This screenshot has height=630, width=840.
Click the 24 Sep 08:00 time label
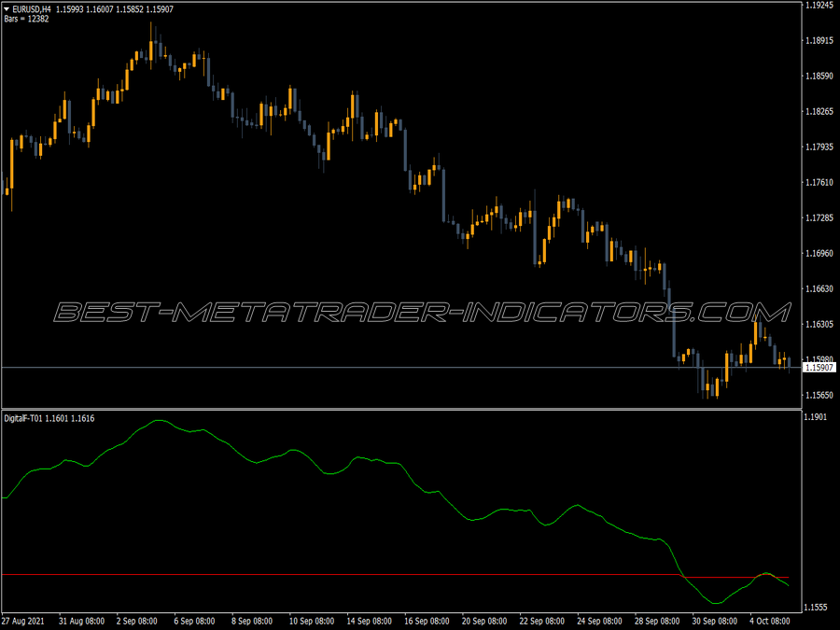599,622
